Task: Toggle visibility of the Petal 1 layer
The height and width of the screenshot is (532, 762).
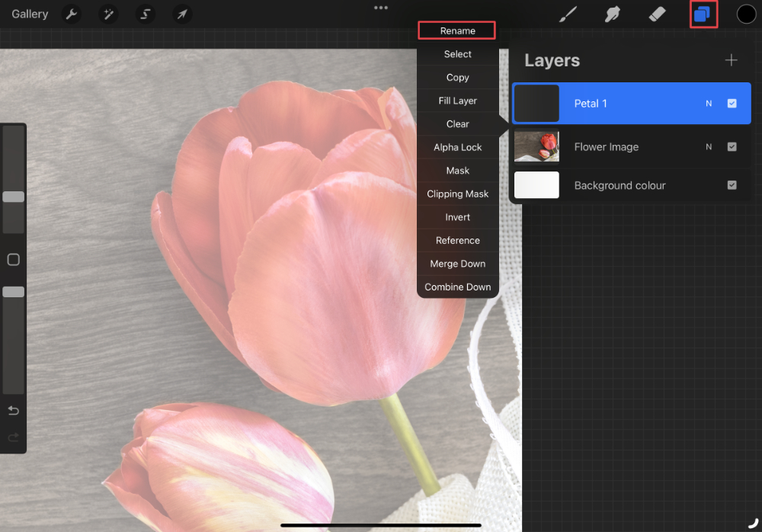Action: (732, 103)
